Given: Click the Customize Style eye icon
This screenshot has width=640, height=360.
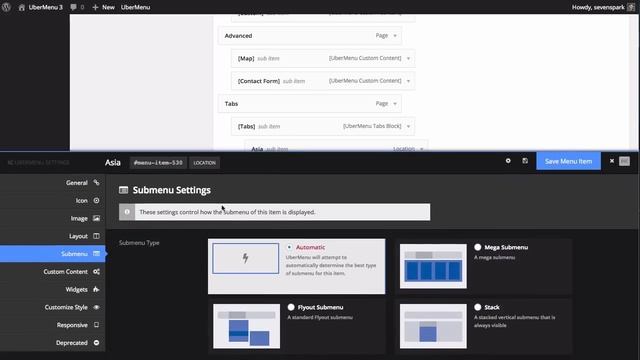Looking at the screenshot, I should pyautogui.click(x=96, y=307).
